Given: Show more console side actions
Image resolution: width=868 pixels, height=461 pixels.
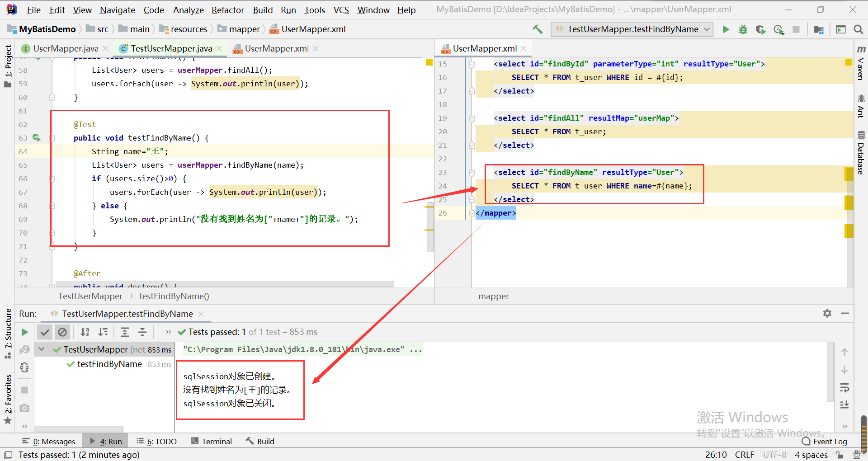Looking at the screenshot, I should coord(844,426).
